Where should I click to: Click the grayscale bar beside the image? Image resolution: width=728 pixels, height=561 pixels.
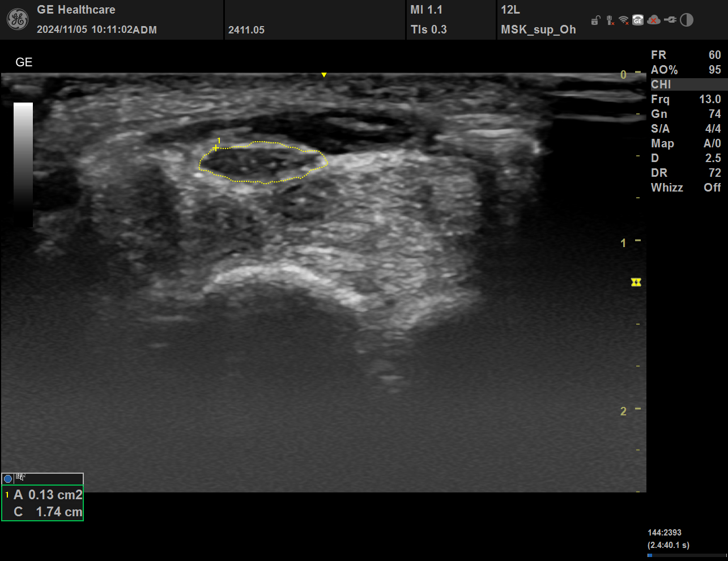[x=23, y=165]
